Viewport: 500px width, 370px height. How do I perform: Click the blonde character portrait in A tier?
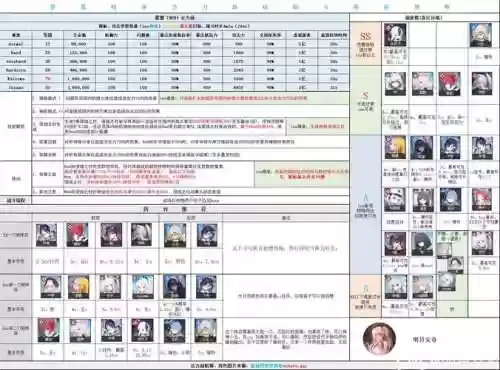(395, 147)
